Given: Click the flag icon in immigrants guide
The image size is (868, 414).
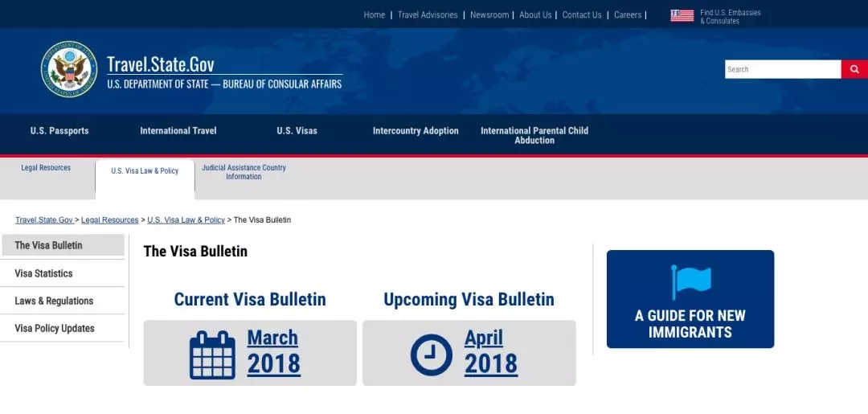Looking at the screenshot, I should [x=690, y=282].
